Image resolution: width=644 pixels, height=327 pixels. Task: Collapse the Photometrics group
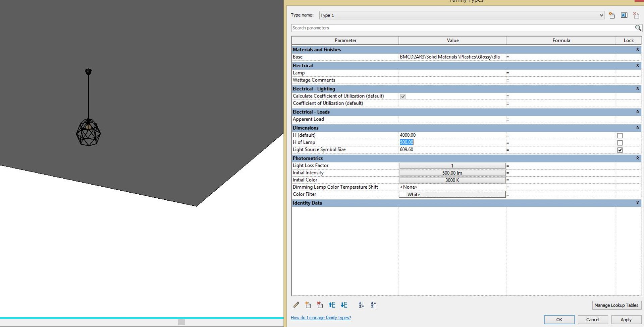637,158
